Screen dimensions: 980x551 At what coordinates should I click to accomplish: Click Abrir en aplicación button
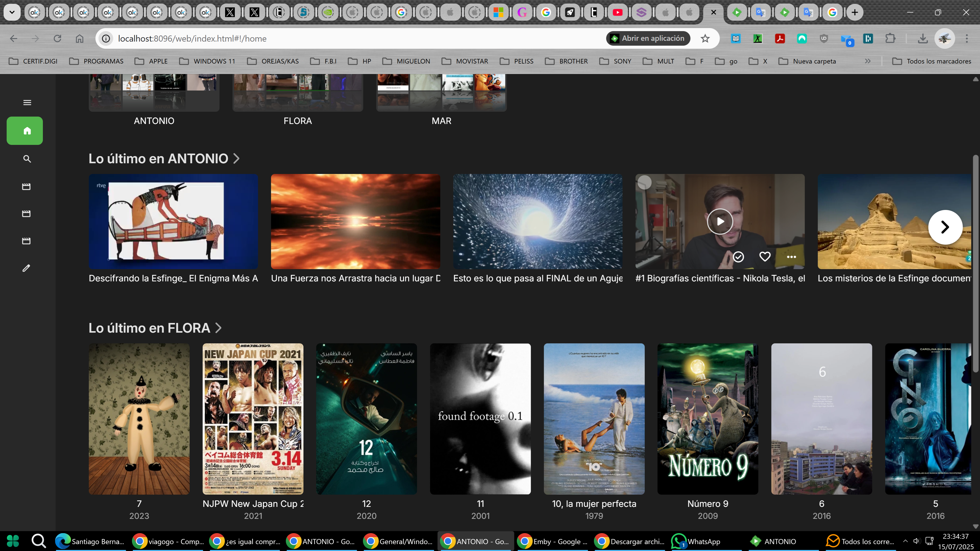[648, 39]
